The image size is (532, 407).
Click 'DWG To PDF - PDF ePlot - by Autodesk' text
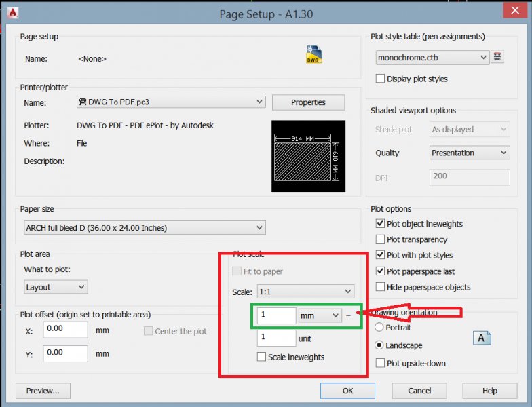point(145,125)
